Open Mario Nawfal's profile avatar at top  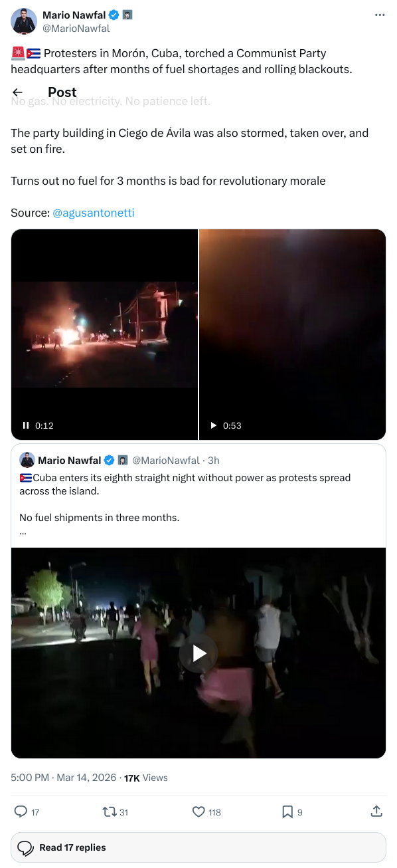click(24, 21)
